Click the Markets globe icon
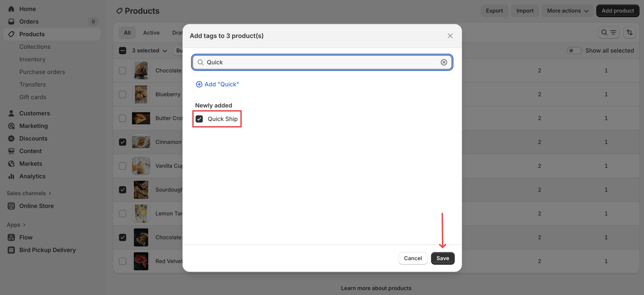The width and height of the screenshot is (644, 295). pos(11,164)
